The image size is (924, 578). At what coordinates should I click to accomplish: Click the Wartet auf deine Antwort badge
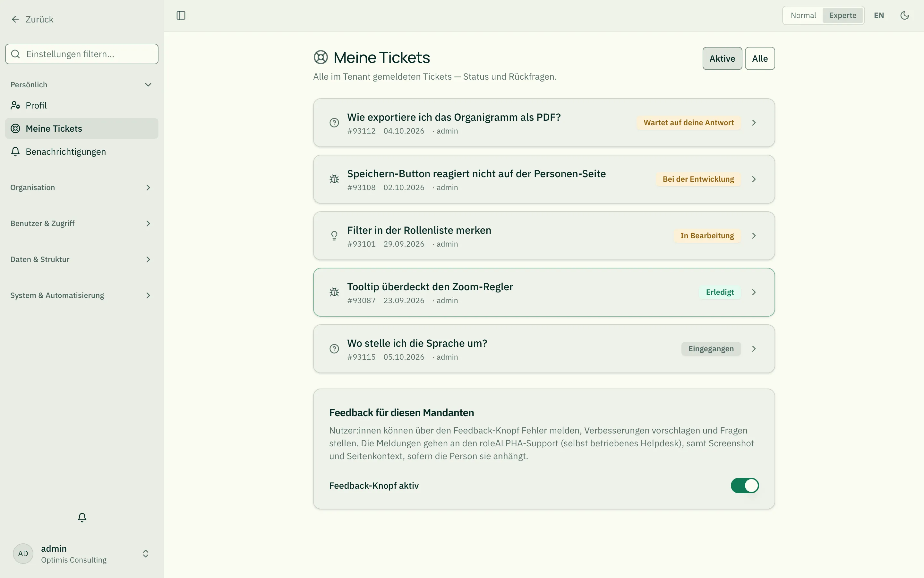point(689,123)
